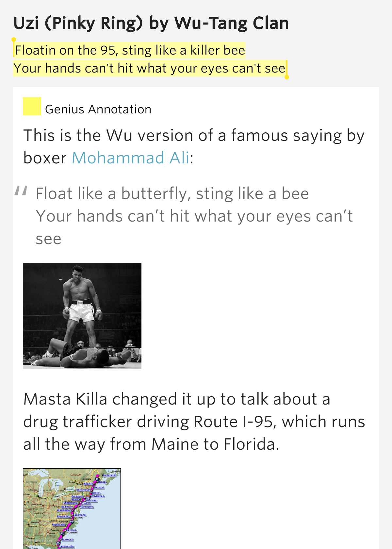This screenshot has height=549, width=392.
Task: Click the Washington city link on the map
Action: coord(64,510)
